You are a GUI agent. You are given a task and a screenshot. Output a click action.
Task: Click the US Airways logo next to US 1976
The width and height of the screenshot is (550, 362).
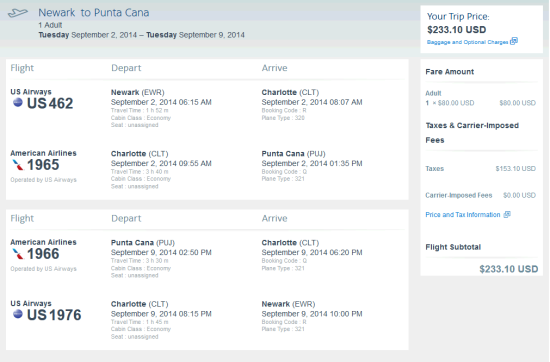coord(18,314)
